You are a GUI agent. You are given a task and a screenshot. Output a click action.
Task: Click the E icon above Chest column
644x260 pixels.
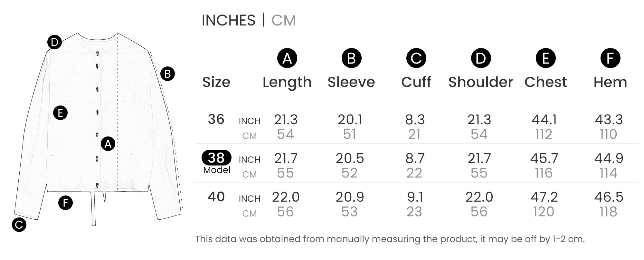pos(545,58)
